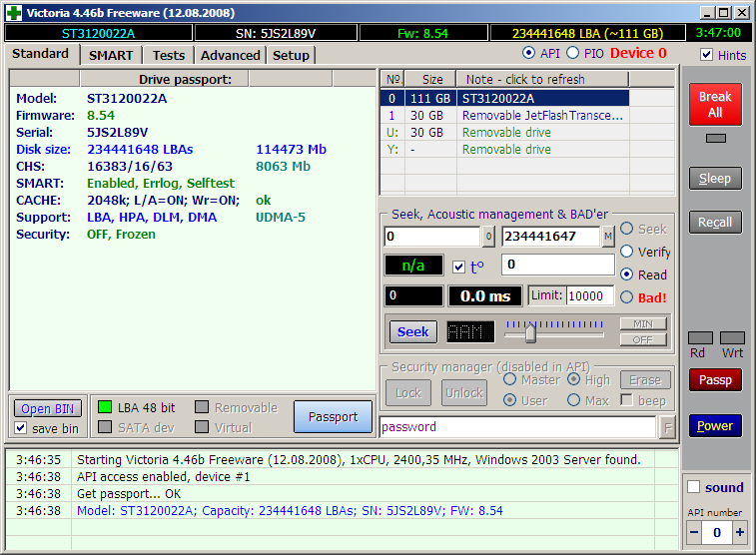Switch to the SMART tab
The width and height of the screenshot is (756, 555).
click(111, 56)
